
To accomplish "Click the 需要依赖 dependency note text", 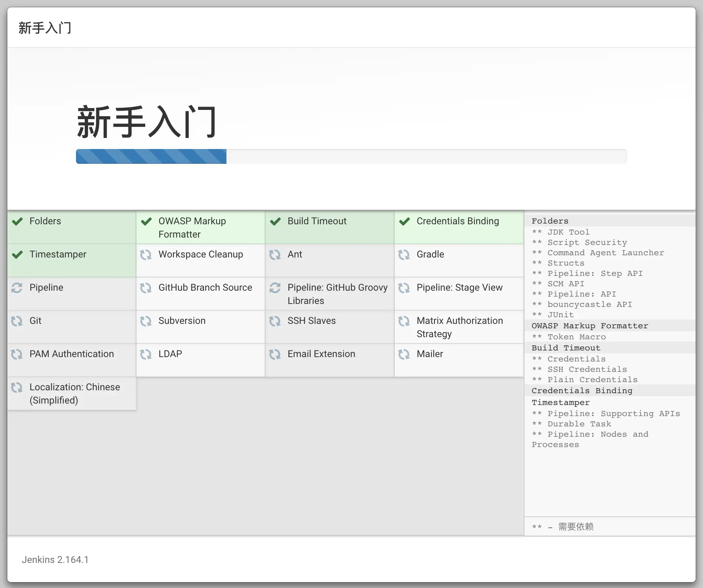I will (575, 527).
